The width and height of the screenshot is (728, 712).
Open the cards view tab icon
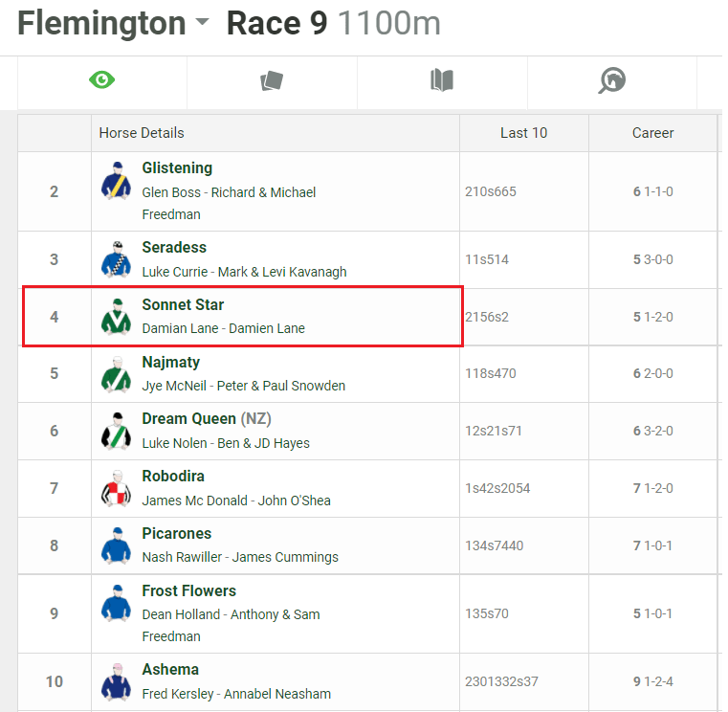click(x=272, y=81)
